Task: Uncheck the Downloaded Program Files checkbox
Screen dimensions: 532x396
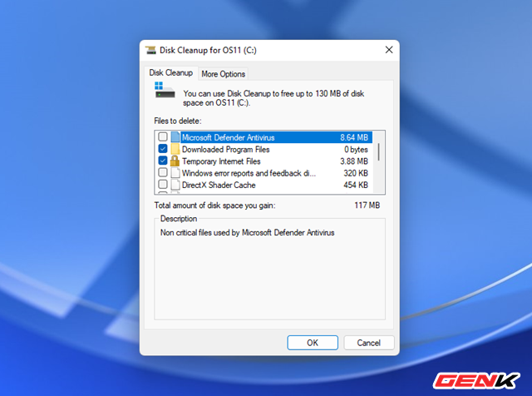Action: coord(163,149)
